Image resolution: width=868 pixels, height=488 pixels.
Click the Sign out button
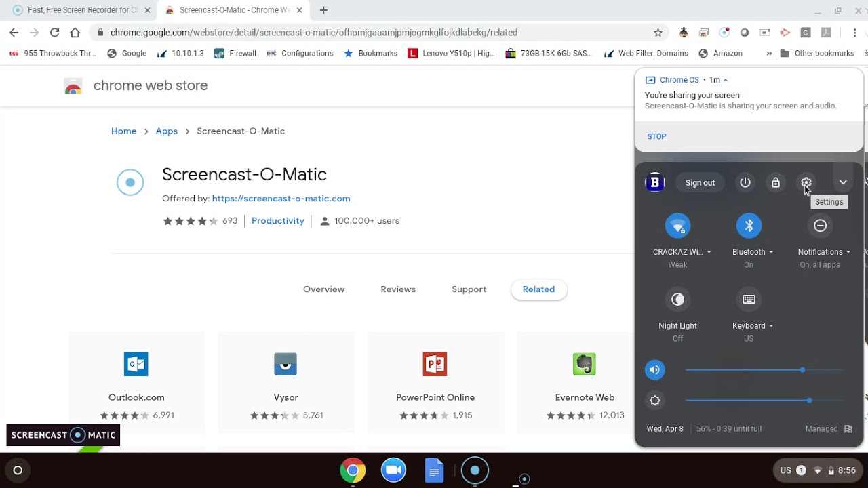[x=700, y=182]
